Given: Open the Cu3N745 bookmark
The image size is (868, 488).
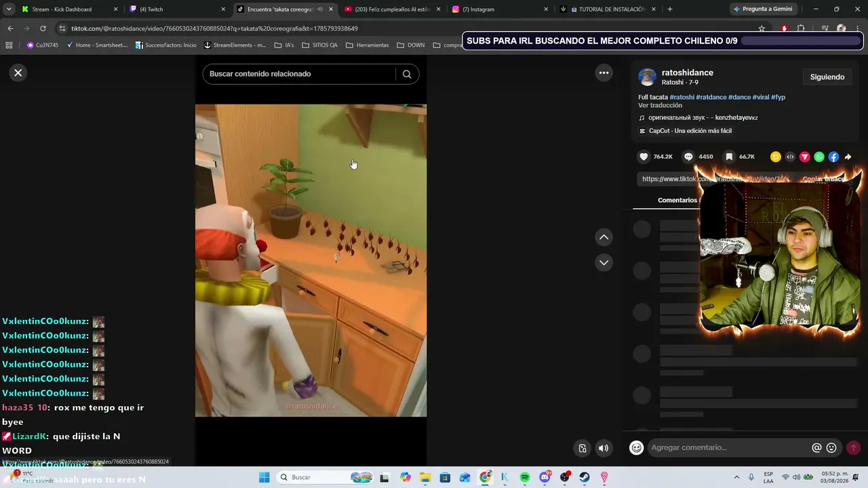Looking at the screenshot, I should point(43,45).
